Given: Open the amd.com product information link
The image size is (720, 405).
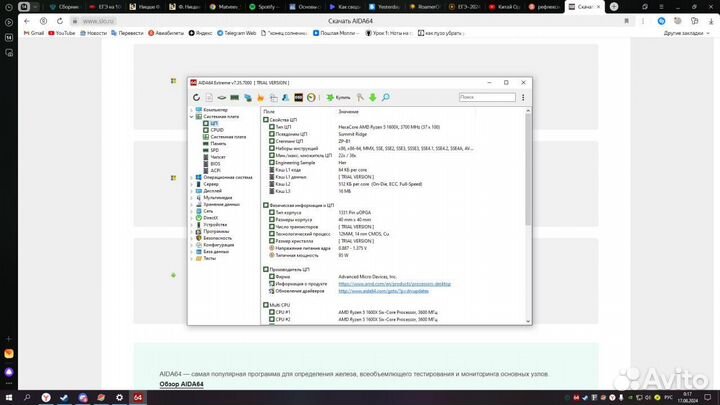Looking at the screenshot, I should [394, 284].
